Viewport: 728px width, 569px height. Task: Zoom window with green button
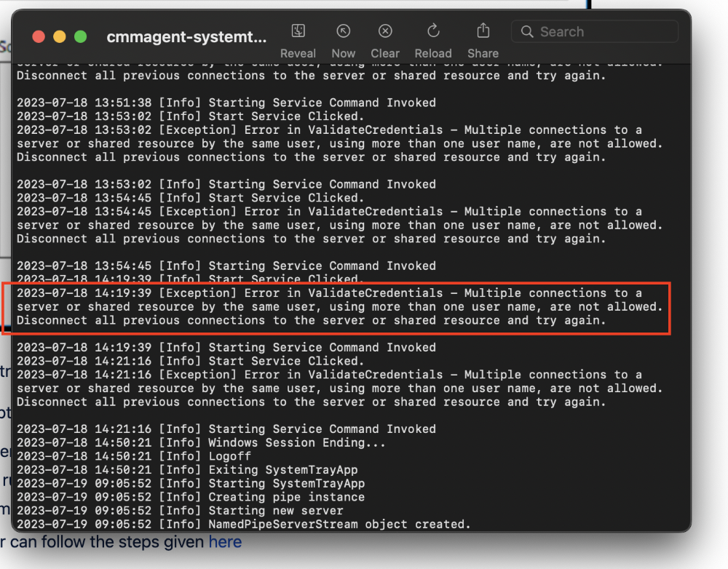click(80, 36)
